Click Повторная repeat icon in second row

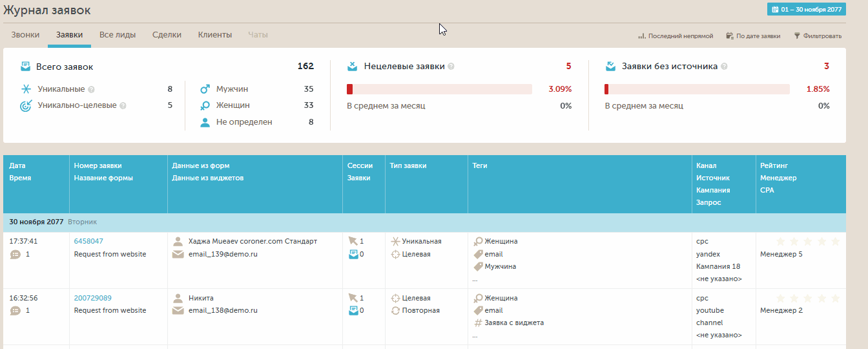tap(395, 311)
